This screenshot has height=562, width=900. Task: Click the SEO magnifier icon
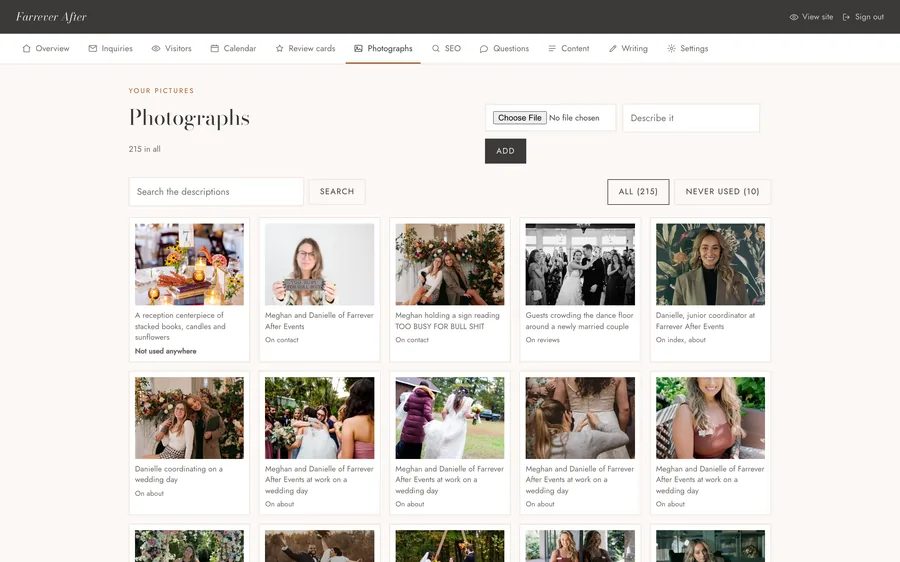tap(436, 49)
